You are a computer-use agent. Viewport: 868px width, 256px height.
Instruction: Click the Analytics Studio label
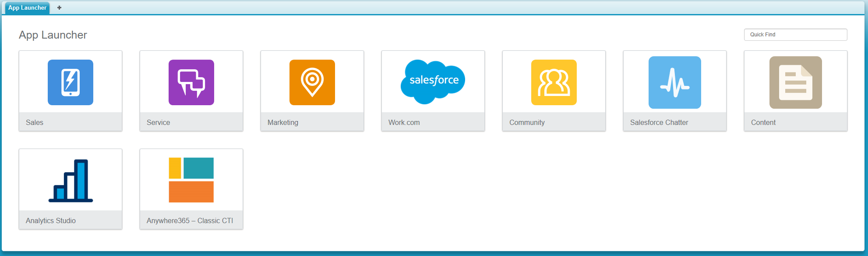click(x=51, y=221)
